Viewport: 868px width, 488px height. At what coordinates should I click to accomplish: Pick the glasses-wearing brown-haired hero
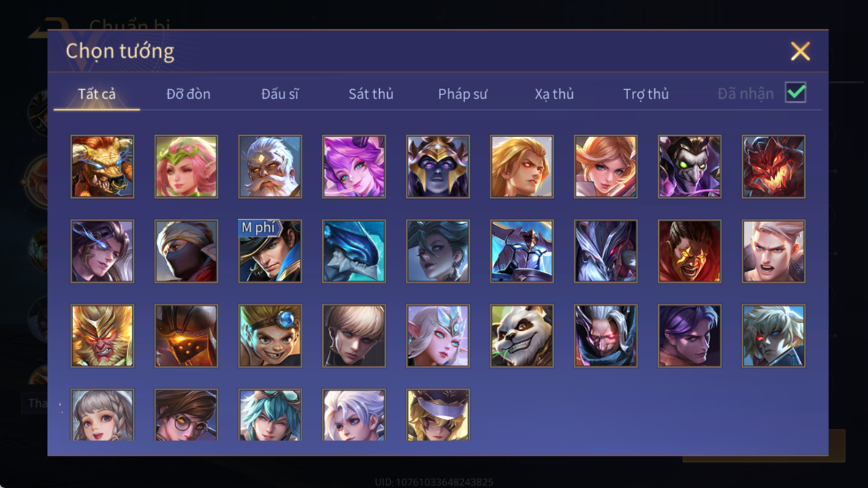[x=186, y=415]
